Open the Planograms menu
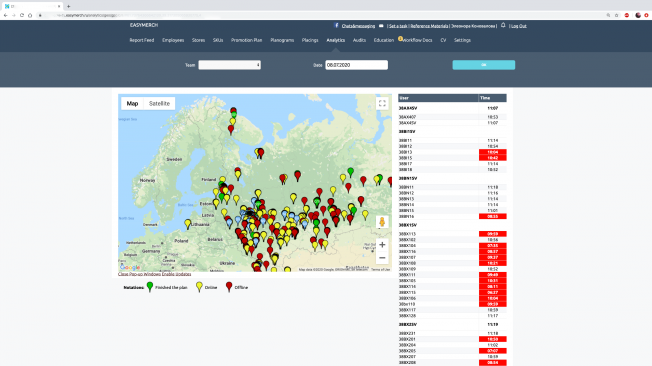This screenshot has width=652, height=366. point(282,40)
